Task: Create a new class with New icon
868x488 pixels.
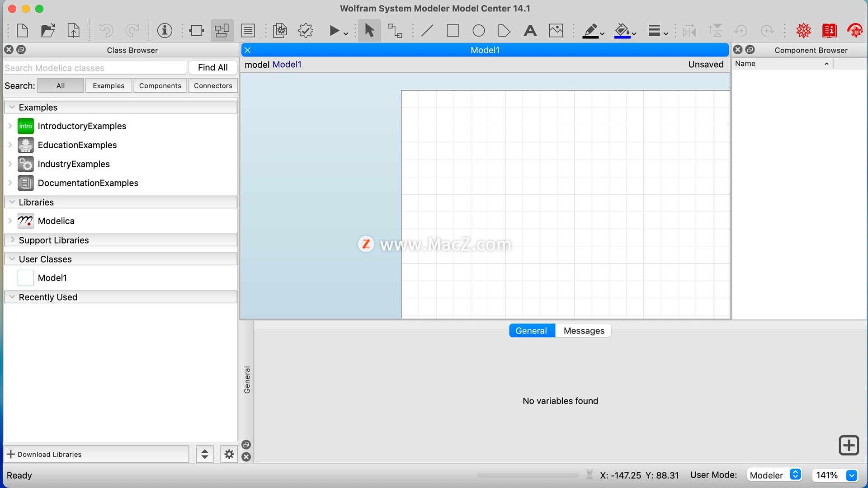Action: [22, 31]
